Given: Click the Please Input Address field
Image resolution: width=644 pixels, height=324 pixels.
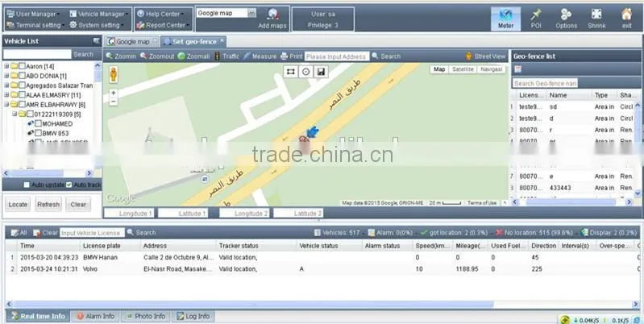Looking at the screenshot, I should [337, 56].
